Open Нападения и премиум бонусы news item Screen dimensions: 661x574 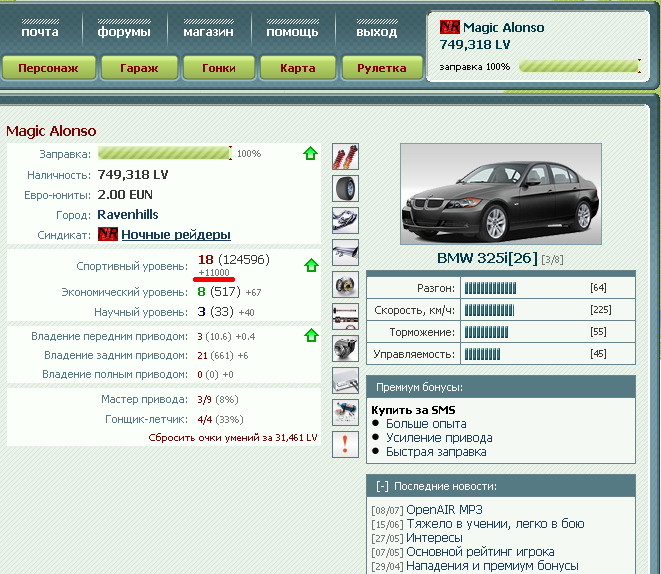[x=492, y=566]
